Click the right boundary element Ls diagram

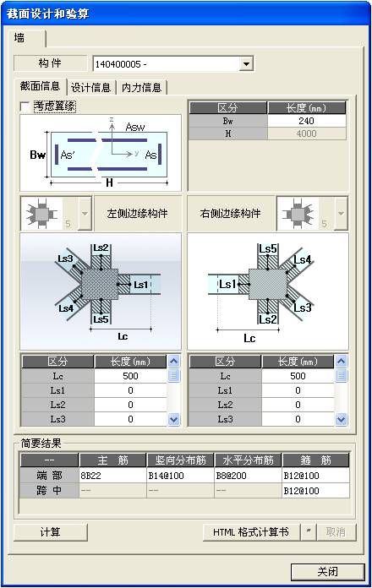coord(268,291)
